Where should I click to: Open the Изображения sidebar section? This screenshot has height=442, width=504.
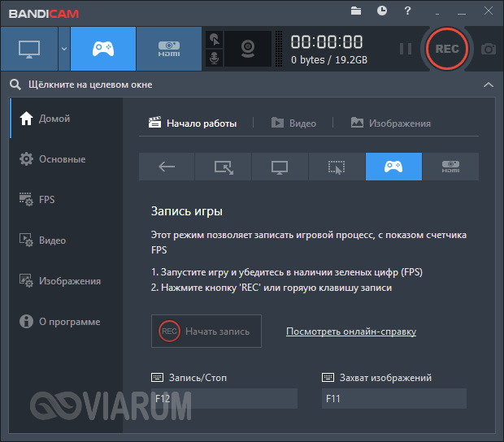(66, 281)
